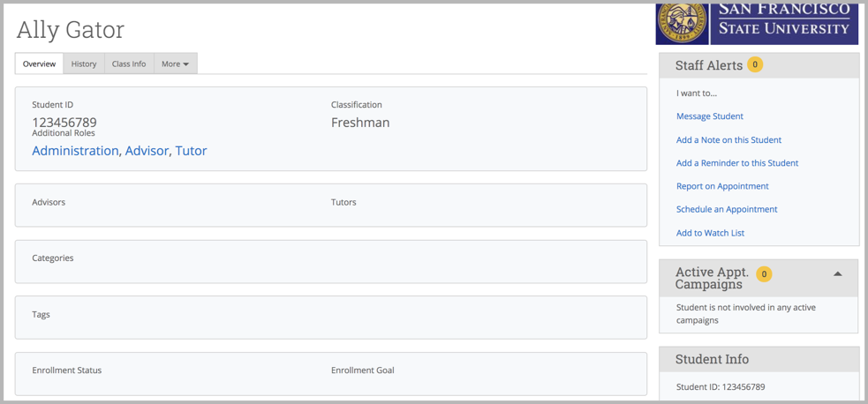868x404 pixels.
Task: Click the Active Appt. Campaigns count badge
Action: click(x=764, y=273)
